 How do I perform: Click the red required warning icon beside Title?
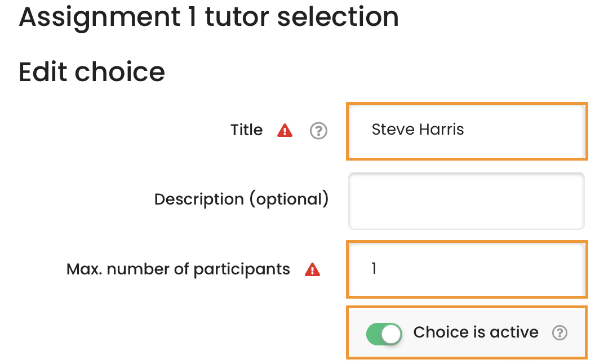point(285,131)
